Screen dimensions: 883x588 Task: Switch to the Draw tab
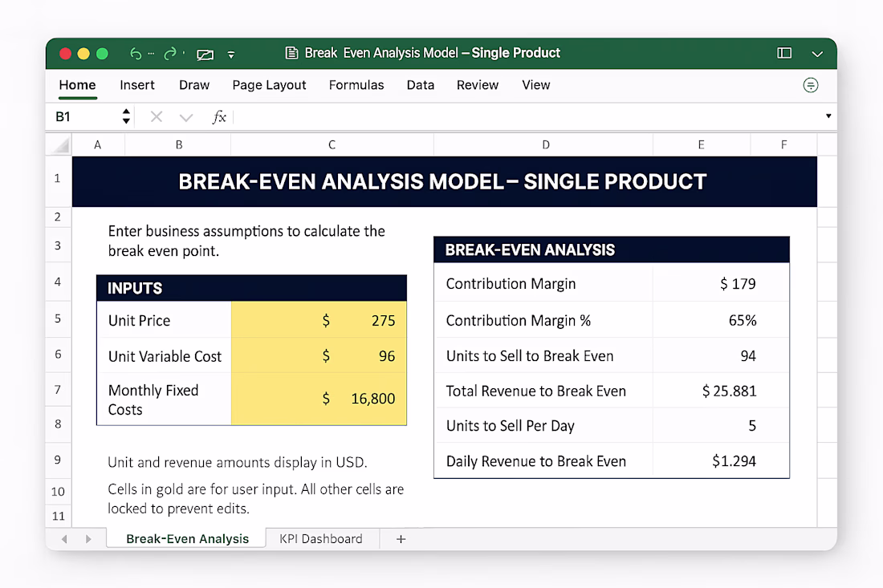pyautogui.click(x=194, y=85)
